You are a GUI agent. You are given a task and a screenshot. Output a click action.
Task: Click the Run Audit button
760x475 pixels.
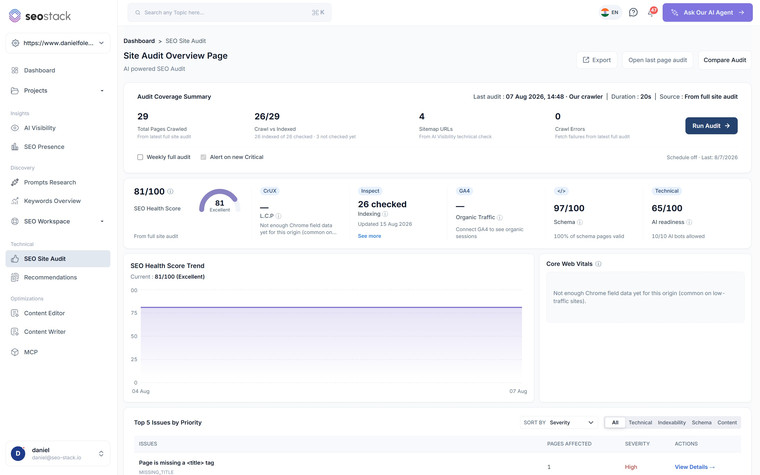coord(711,126)
